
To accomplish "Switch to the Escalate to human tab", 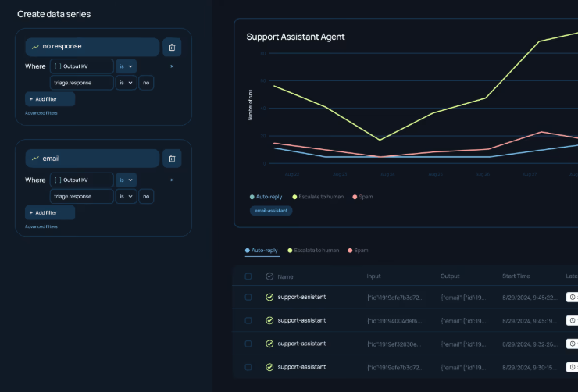I will pos(313,251).
